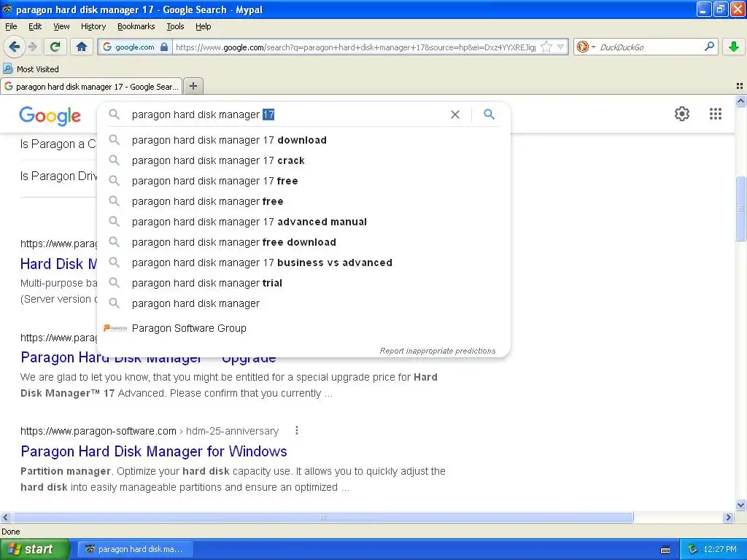Open the Help menu
Image resolution: width=747 pixels, height=560 pixels.
tap(203, 26)
